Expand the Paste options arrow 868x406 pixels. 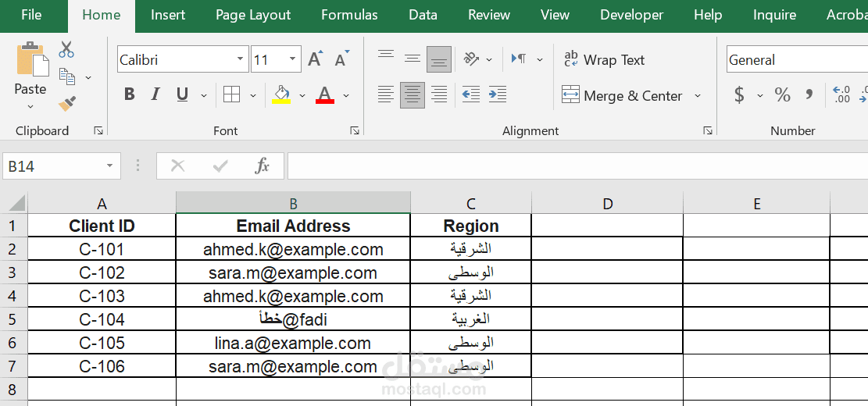click(x=30, y=105)
